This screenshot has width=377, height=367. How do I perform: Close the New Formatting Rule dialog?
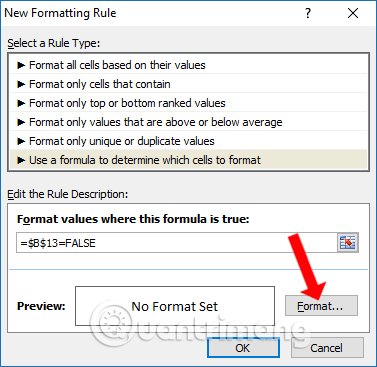click(353, 13)
